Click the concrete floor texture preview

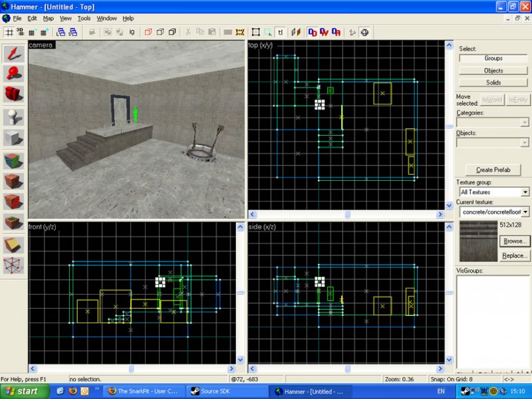coord(477,241)
